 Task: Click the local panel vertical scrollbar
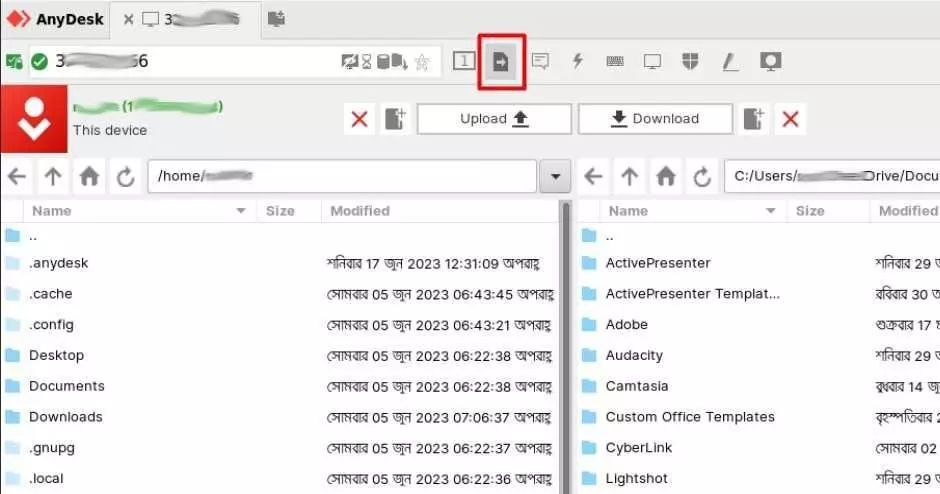565,348
